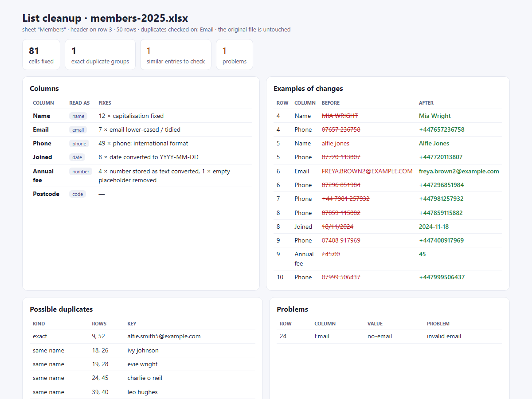Screen dimensions: 532x399
Task: Click the "Examples of changes" panel title
Action: pos(308,89)
